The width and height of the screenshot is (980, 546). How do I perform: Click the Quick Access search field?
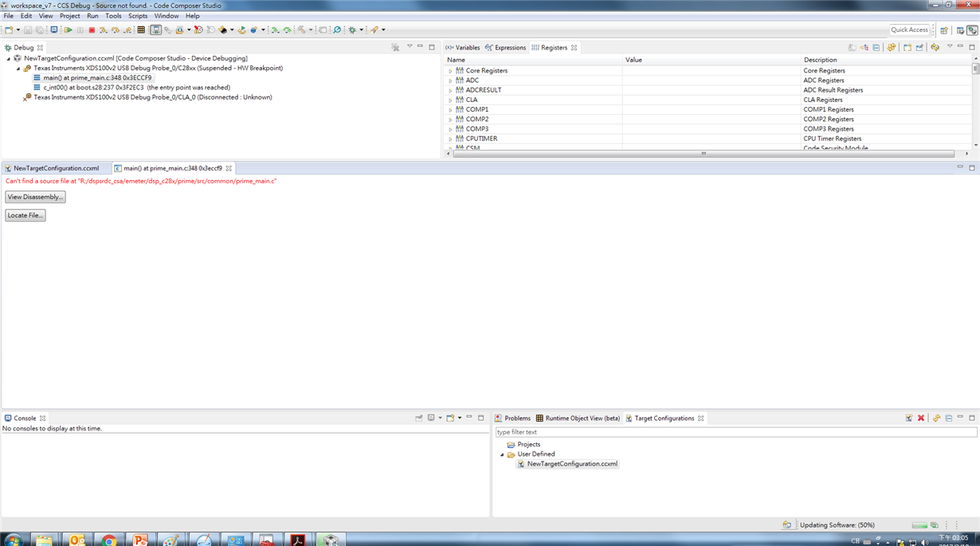909,29
